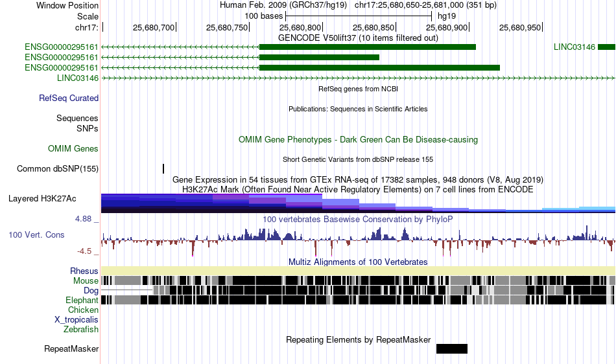The height and width of the screenshot is (364, 616).
Task: Click the Scale track label
Action: tap(88, 16)
